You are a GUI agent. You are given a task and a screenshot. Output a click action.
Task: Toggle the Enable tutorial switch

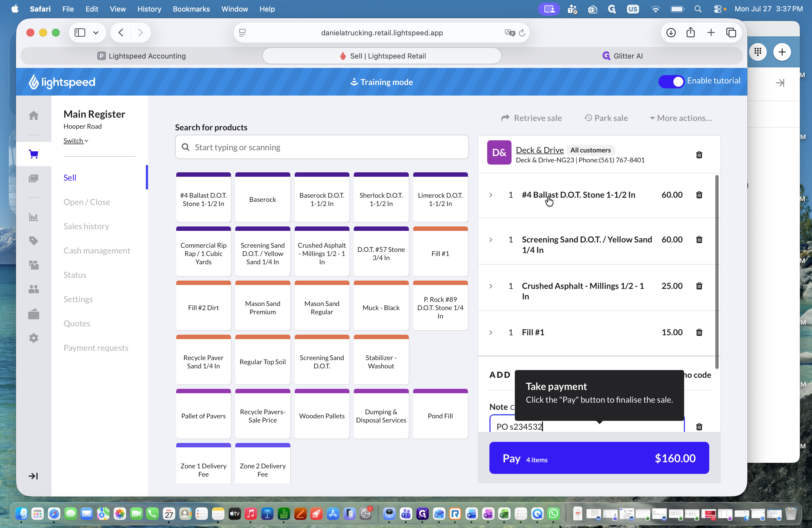671,81
